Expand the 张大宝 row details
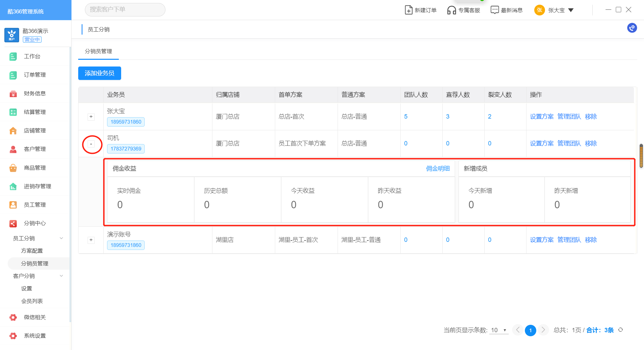Viewport: 644px width, 350px height. point(91,117)
